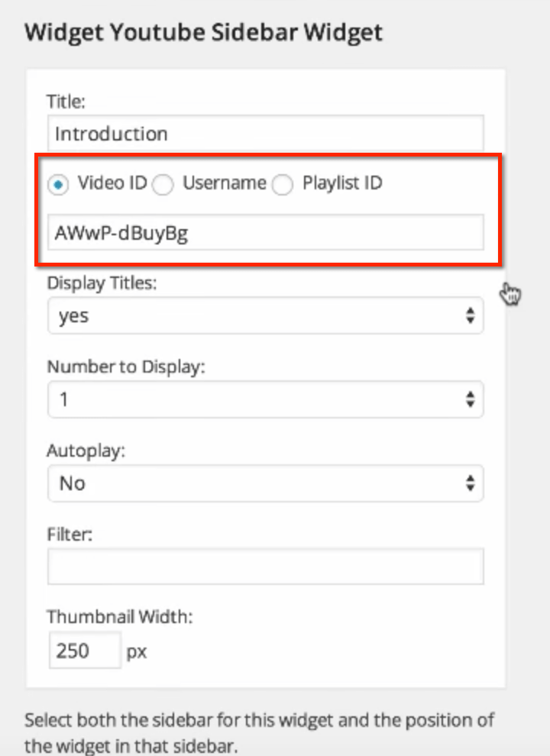Click the empty Filter text field
This screenshot has height=756, width=550.
click(265, 567)
